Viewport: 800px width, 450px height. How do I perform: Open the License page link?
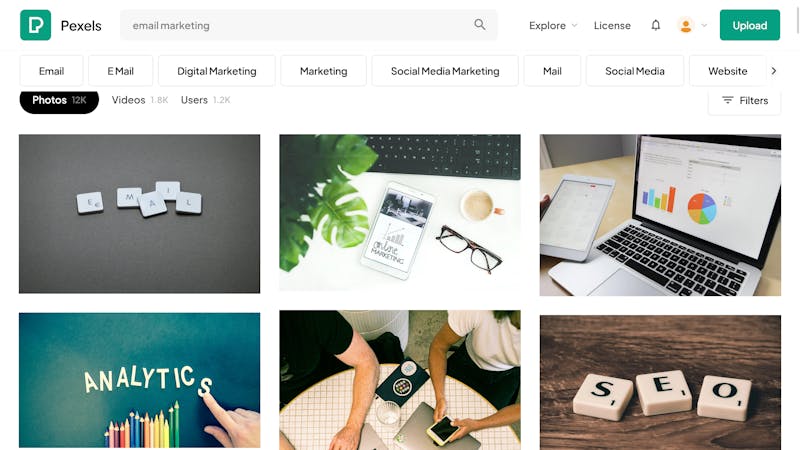click(x=612, y=26)
